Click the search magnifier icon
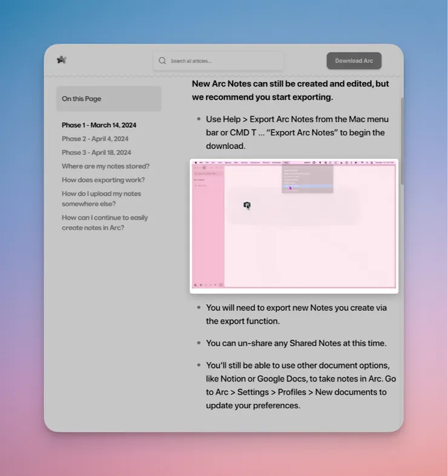The height and width of the screenshot is (476, 448). pyautogui.click(x=162, y=60)
